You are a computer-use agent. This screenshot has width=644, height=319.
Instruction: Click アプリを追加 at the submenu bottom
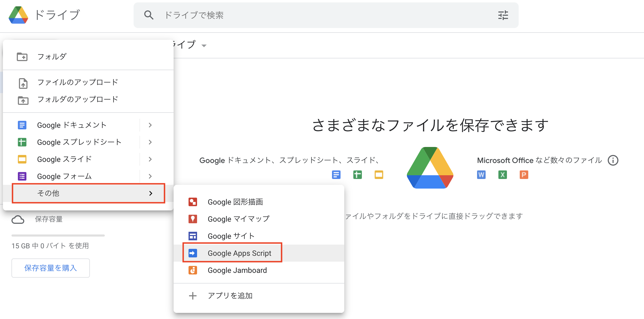pyautogui.click(x=230, y=295)
